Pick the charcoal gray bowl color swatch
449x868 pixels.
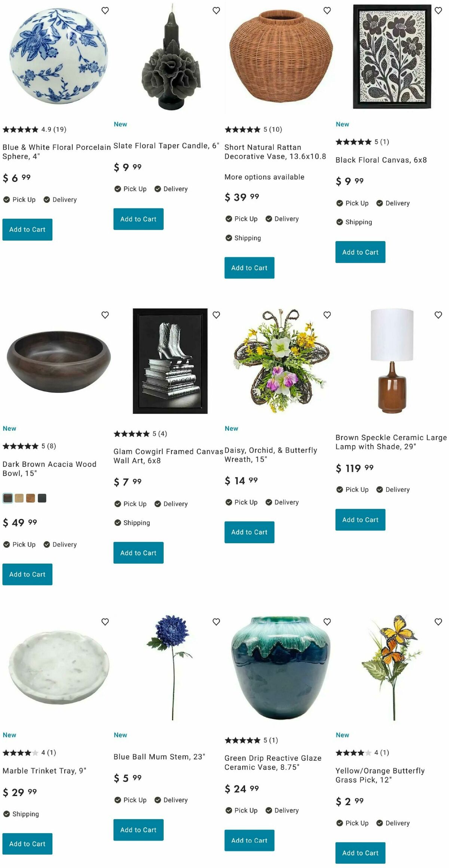pyautogui.click(x=42, y=498)
